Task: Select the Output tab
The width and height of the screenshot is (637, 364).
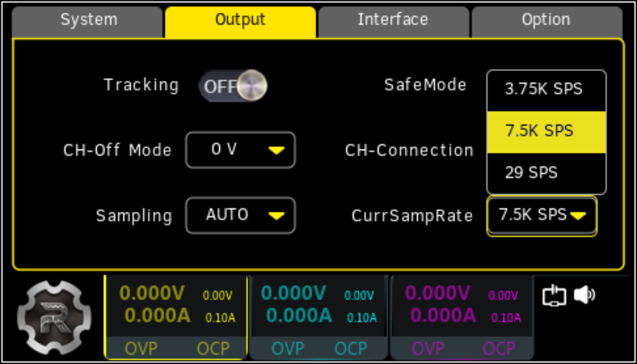Action: pos(240,21)
